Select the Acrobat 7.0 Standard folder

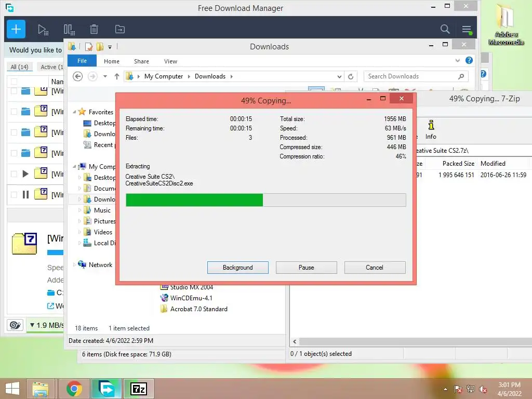[194, 309]
